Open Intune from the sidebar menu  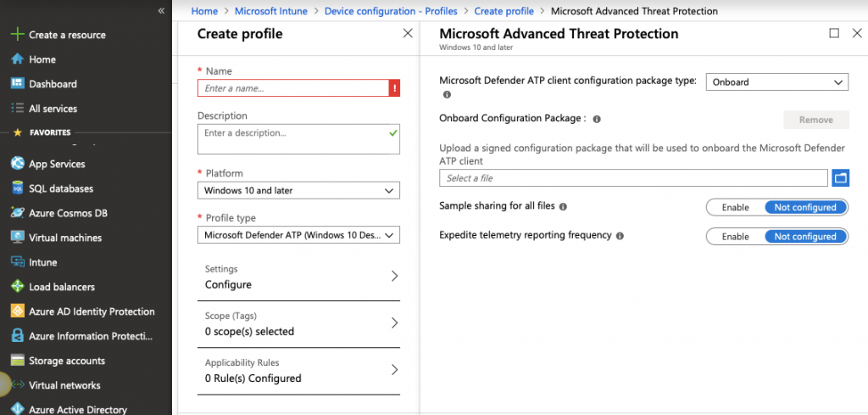pyautogui.click(x=42, y=262)
